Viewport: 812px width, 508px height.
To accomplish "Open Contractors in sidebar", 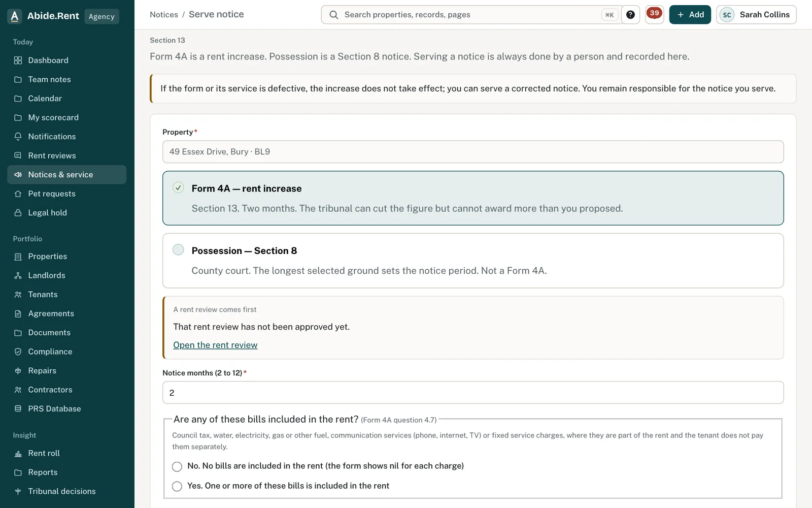I will (66, 390).
